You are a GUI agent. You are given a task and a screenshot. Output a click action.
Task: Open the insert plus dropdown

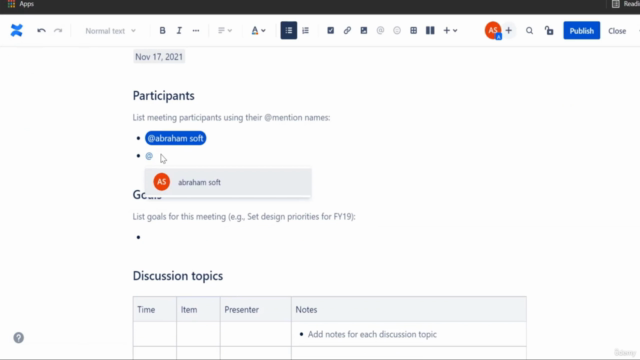pyautogui.click(x=450, y=31)
